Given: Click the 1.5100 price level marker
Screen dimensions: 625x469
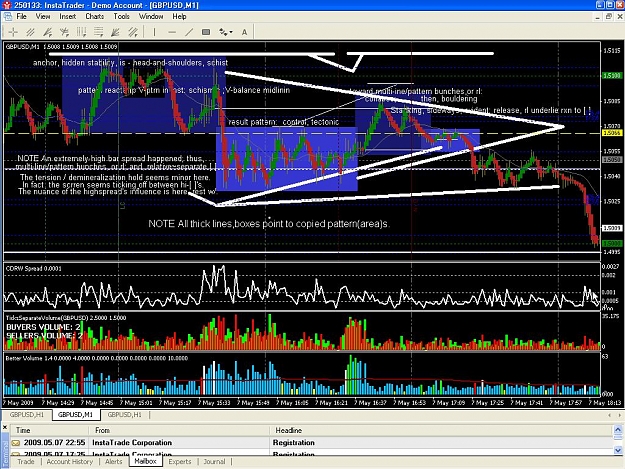Looking at the screenshot, I should click(x=612, y=75).
